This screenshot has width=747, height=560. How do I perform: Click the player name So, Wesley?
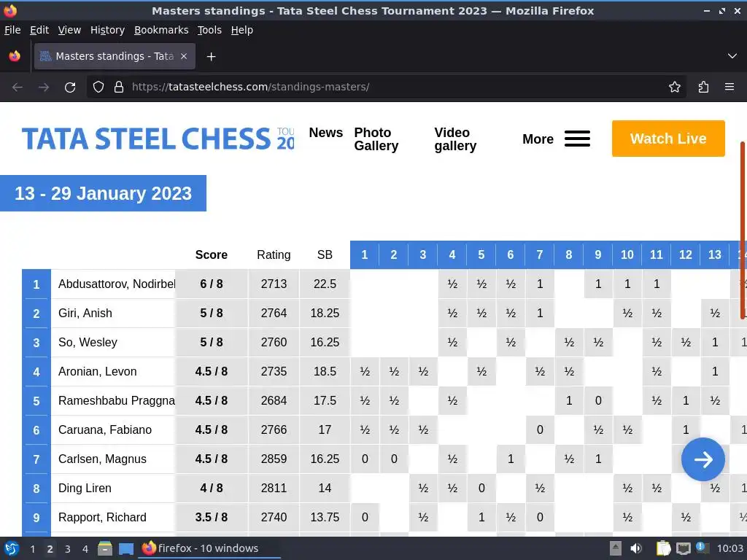88,342
